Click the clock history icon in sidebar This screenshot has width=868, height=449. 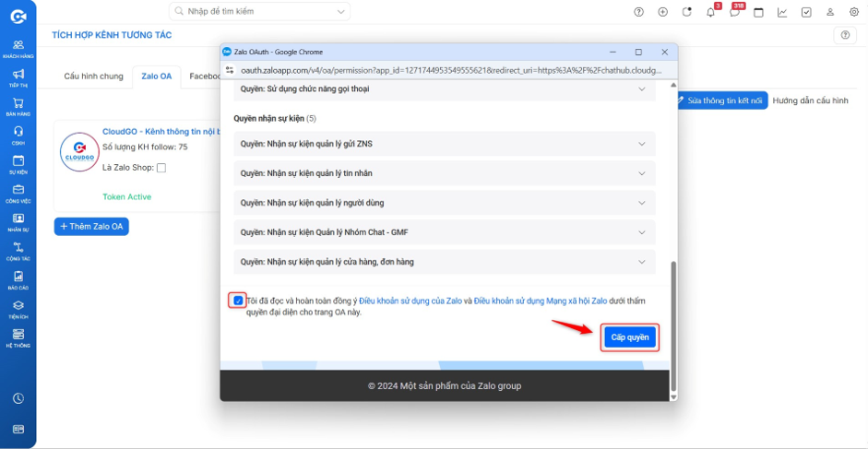coord(18,398)
